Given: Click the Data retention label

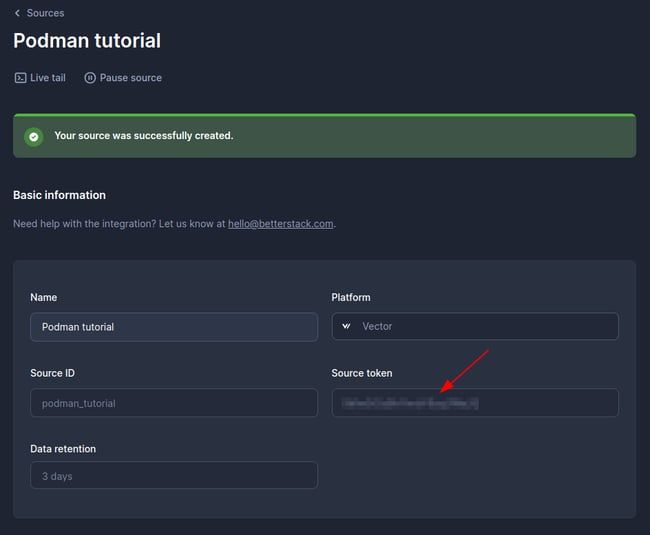Looking at the screenshot, I should (63, 449).
